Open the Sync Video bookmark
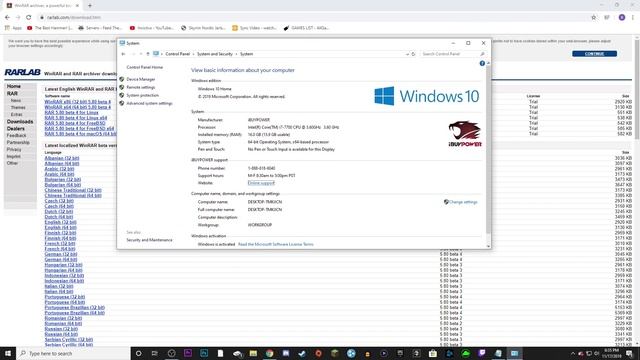Viewport: 640px width, 360px height. [x=254, y=28]
